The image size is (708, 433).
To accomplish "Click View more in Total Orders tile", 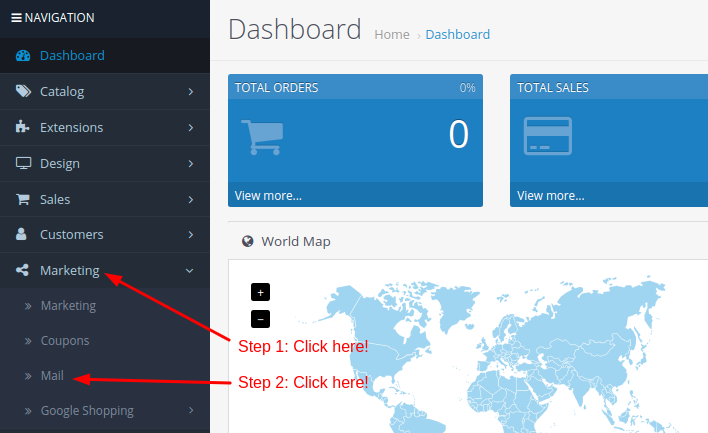I will [x=268, y=196].
